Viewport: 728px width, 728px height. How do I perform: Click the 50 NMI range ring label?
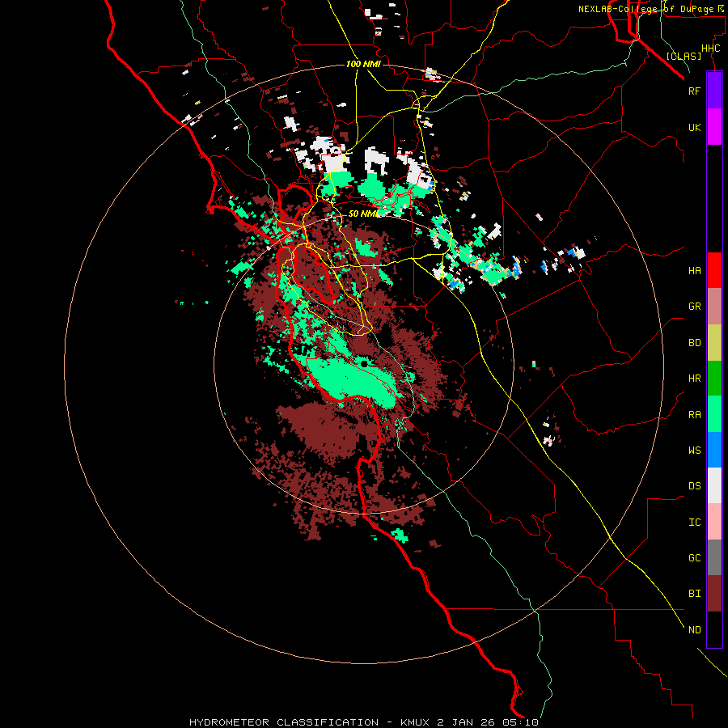[363, 214]
